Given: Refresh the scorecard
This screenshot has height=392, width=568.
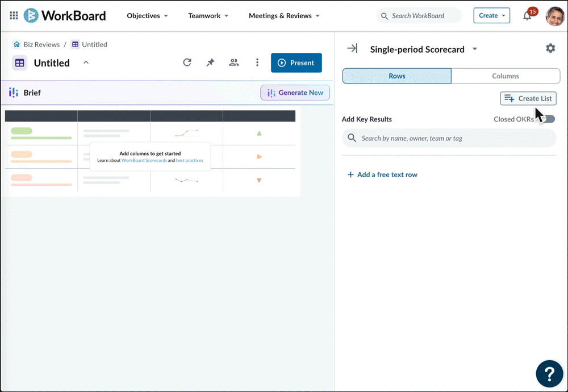Looking at the screenshot, I should pyautogui.click(x=187, y=62).
